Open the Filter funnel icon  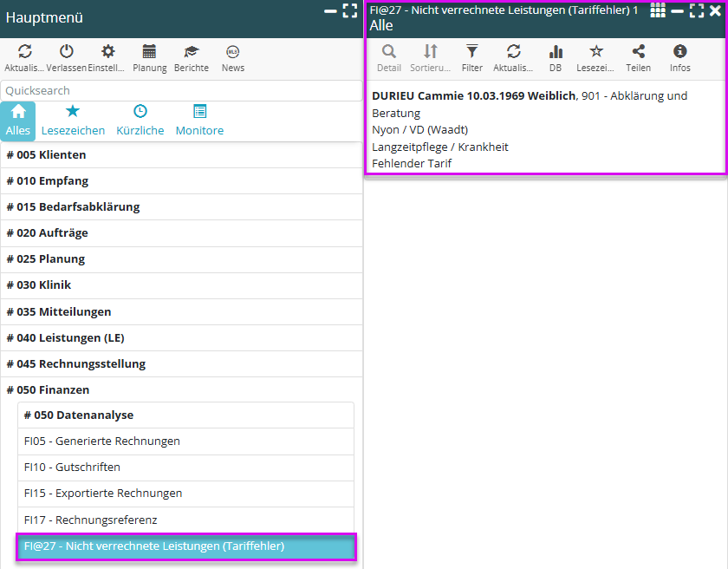[471, 52]
